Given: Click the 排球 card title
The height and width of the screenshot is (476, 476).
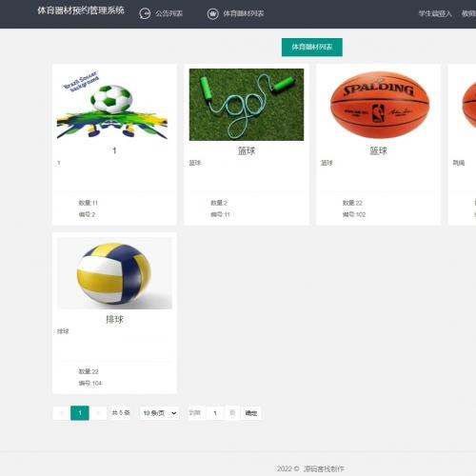Looking at the screenshot, I should 114,319.
